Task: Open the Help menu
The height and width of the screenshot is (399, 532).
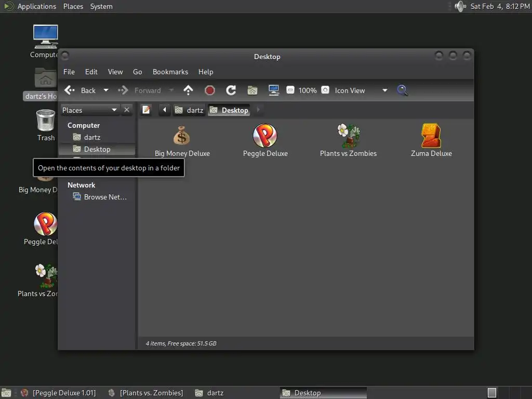Action: (x=206, y=72)
